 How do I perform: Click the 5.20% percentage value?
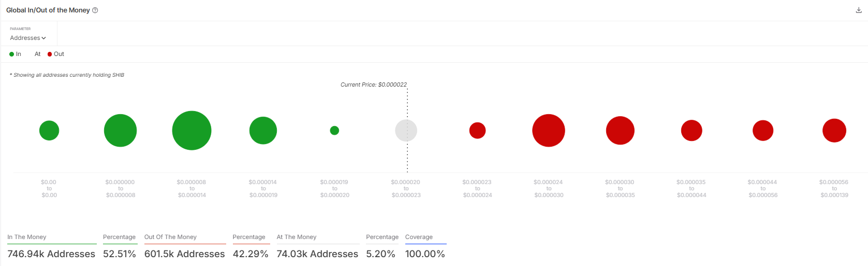point(380,254)
